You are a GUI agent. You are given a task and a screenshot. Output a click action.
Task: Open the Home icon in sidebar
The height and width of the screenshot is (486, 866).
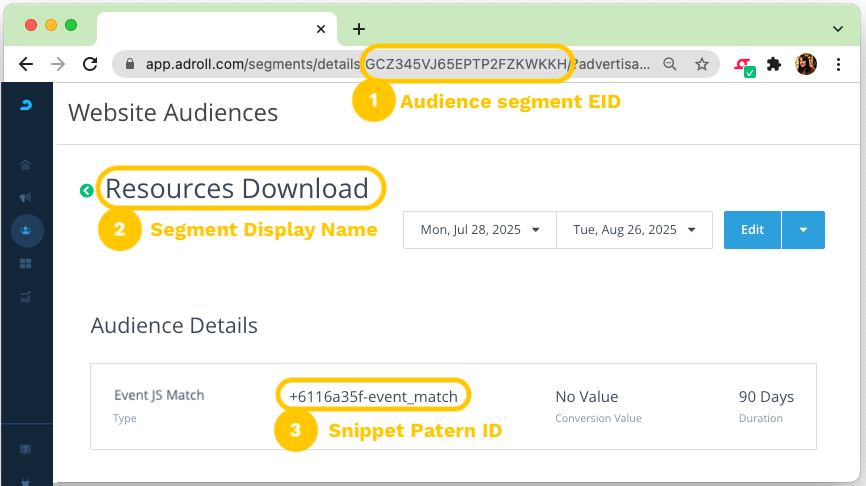point(26,164)
